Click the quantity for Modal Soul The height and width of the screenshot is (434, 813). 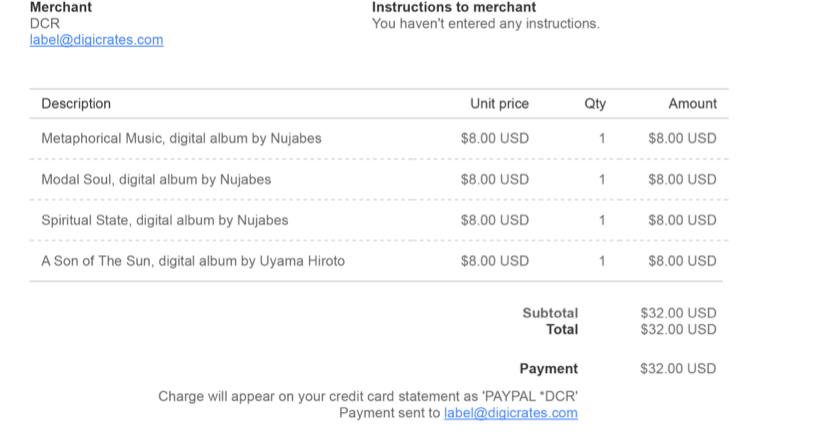click(x=602, y=179)
